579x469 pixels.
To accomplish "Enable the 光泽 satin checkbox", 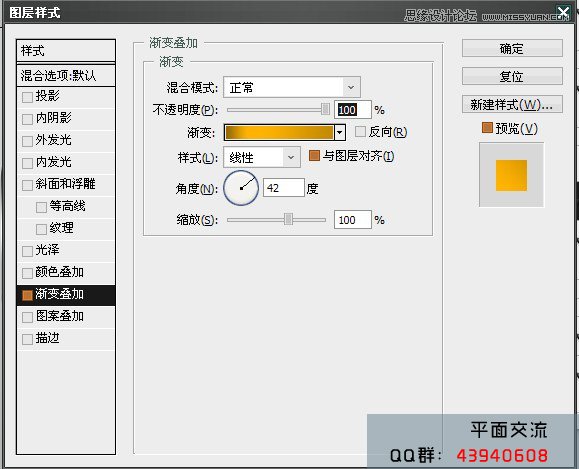I will (x=27, y=251).
